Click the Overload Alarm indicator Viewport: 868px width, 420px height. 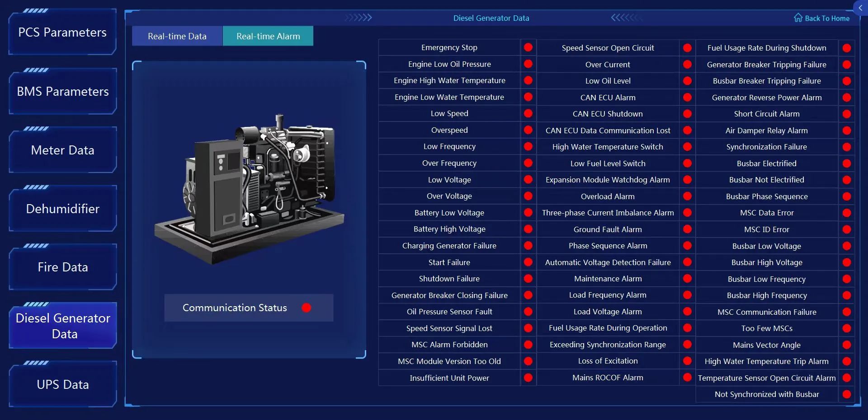click(x=687, y=196)
